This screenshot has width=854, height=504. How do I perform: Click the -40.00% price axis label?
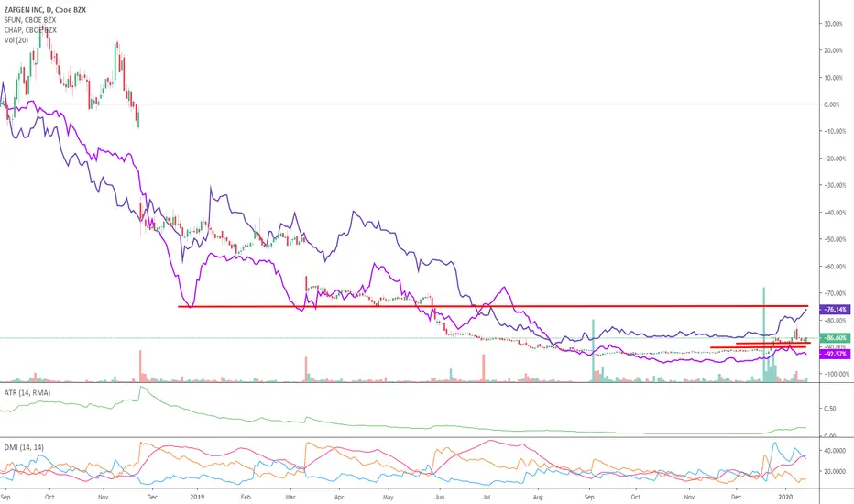tap(835, 213)
